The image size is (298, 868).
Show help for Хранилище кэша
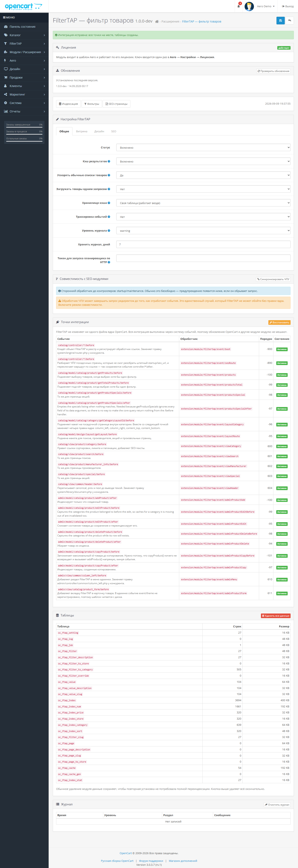(109, 203)
